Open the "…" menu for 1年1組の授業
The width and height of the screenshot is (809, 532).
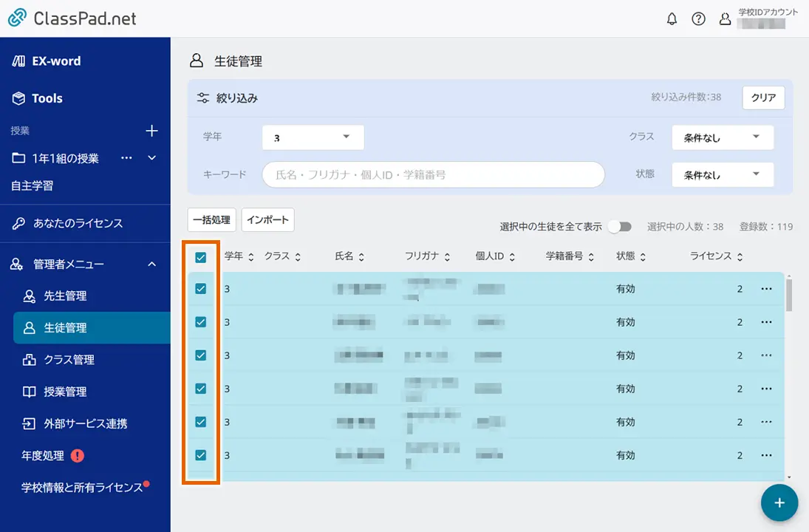pos(127,157)
